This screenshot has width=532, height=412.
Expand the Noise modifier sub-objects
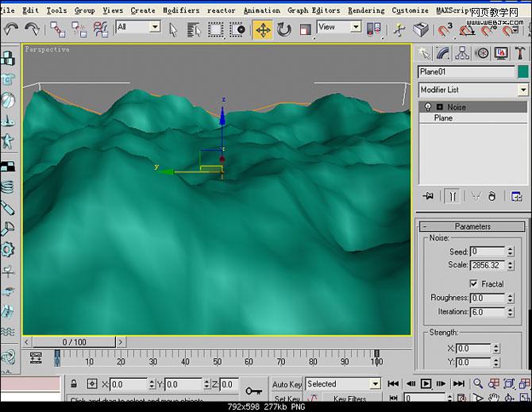click(439, 106)
